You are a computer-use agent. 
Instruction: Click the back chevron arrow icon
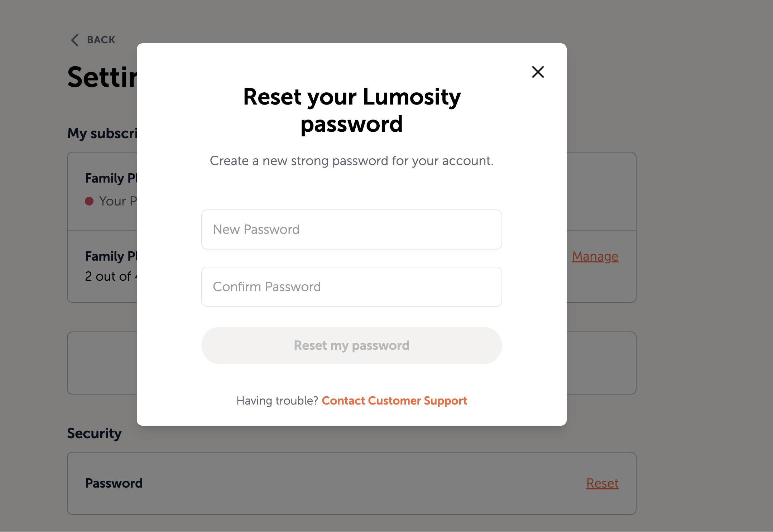coord(75,39)
